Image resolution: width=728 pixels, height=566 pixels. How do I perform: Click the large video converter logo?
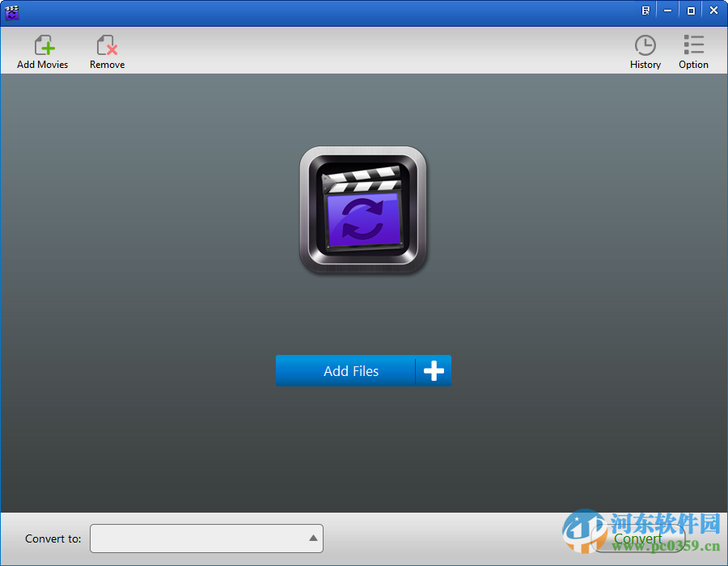[x=362, y=209]
